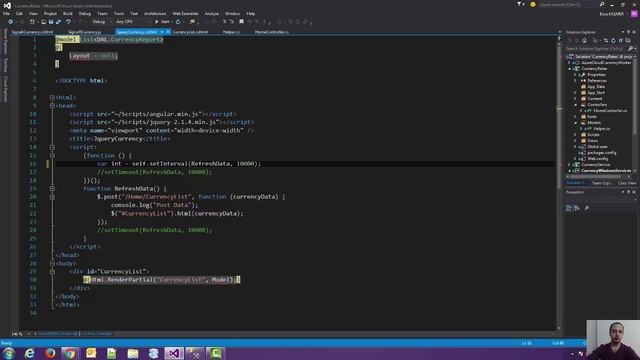Select the Views folder

point(593,140)
